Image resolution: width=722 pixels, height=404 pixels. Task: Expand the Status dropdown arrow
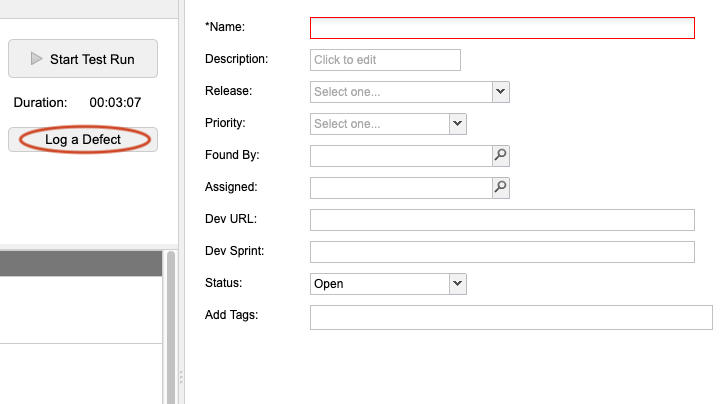458,283
